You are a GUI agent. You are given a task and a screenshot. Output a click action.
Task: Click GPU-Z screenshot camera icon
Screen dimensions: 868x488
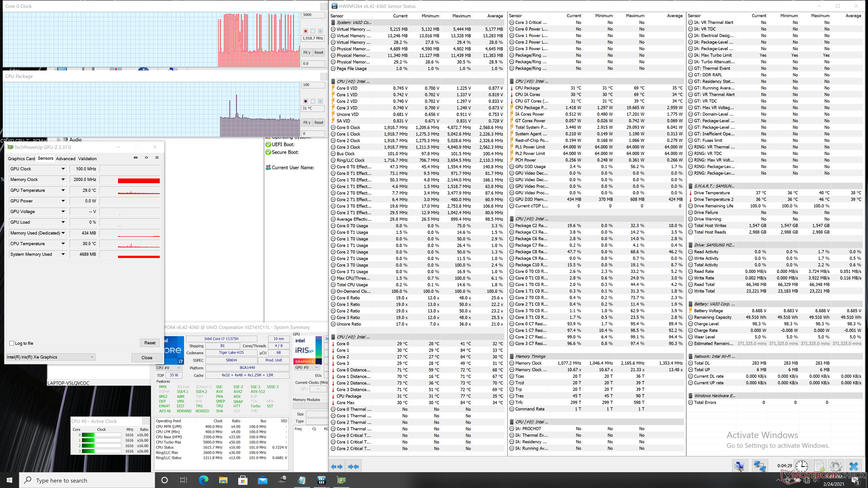(x=136, y=158)
